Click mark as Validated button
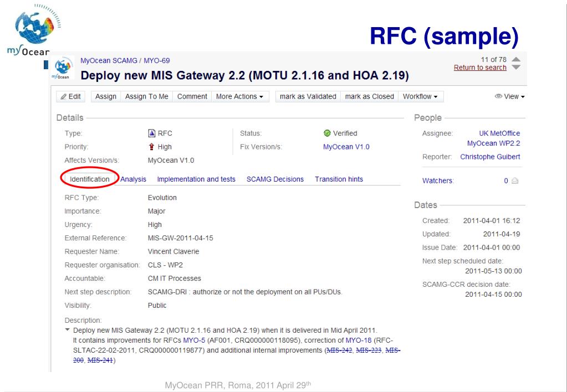The height and width of the screenshot is (392, 567). pyautogui.click(x=308, y=96)
